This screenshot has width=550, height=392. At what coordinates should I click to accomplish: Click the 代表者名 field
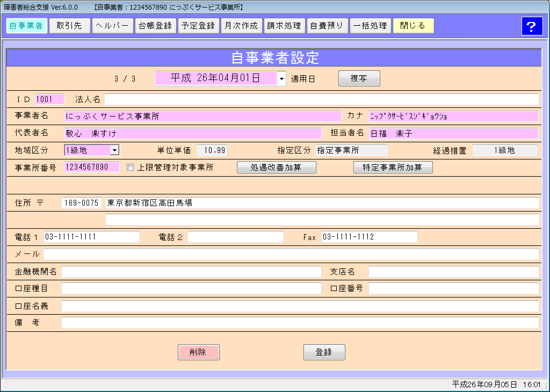(193, 134)
